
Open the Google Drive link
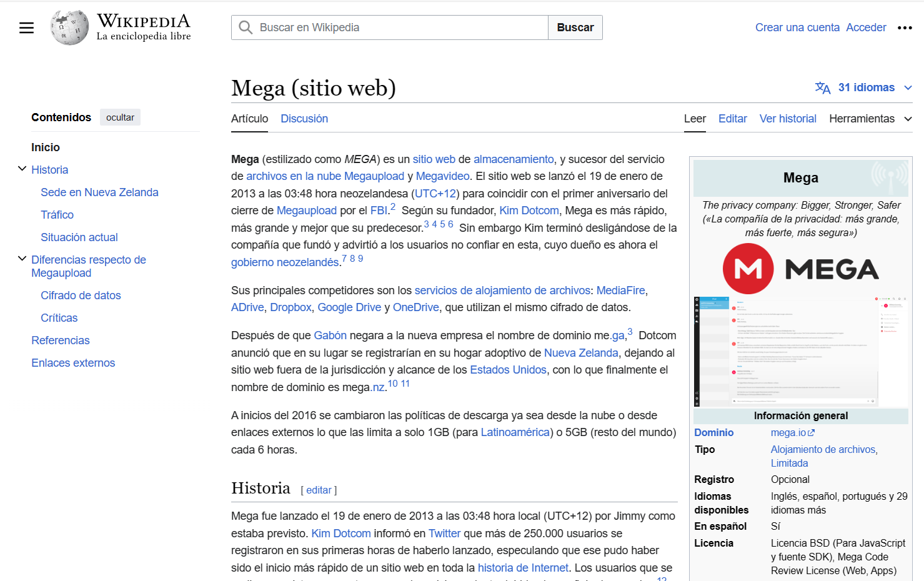(x=349, y=307)
